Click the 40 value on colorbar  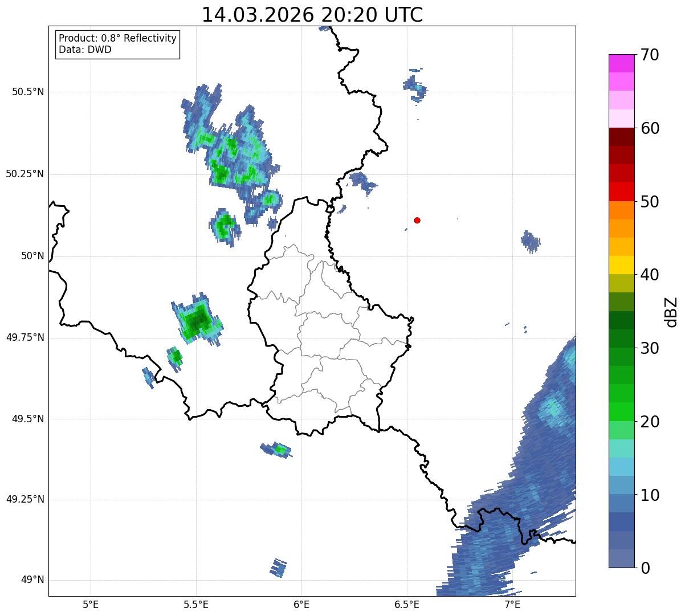point(650,275)
